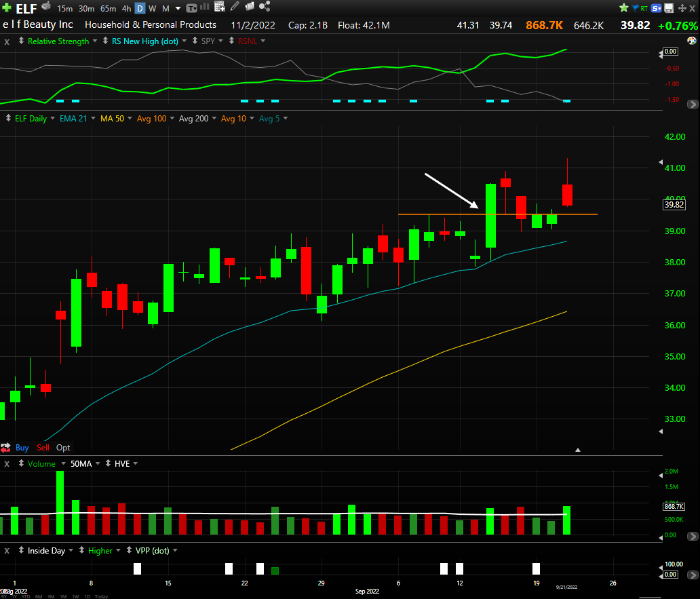Image resolution: width=700 pixels, height=599 pixels.
Task: Select the Today range shortcut at bottom
Action: tap(101, 596)
